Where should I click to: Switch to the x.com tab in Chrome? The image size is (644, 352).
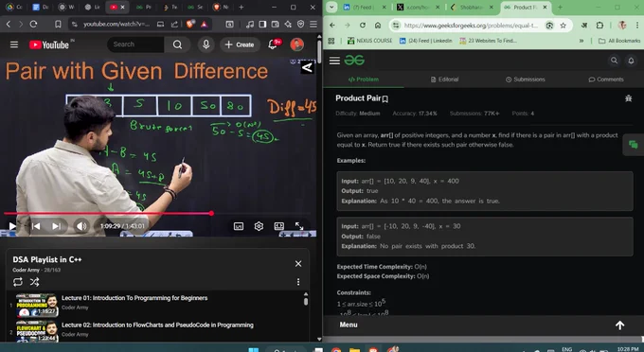pyautogui.click(x=418, y=7)
